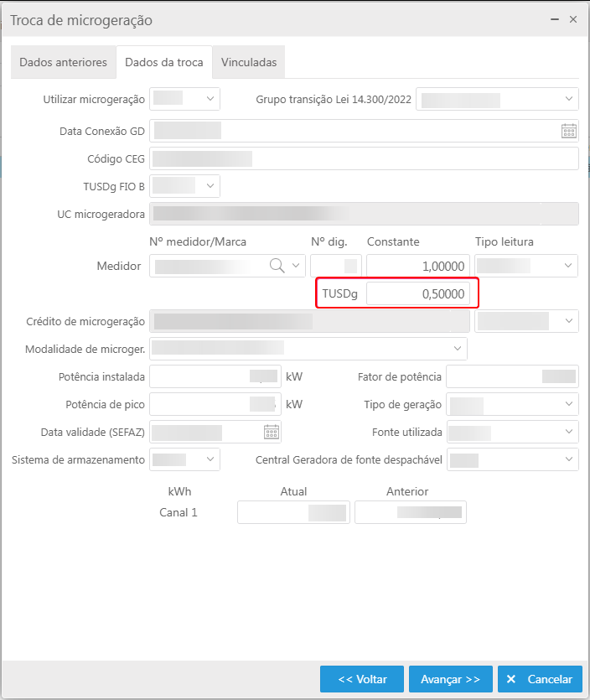
Task: Open the Sistema de armazenamento dropdown
Action: (x=210, y=459)
